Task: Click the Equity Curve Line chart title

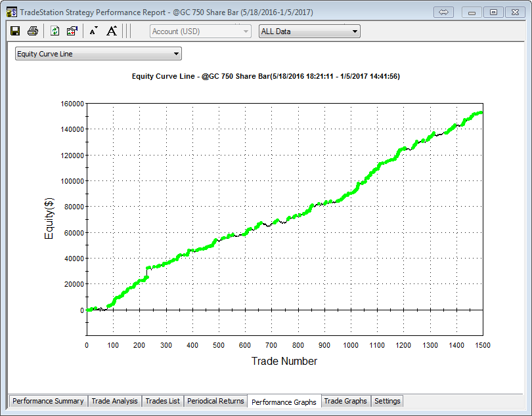Action: point(266,77)
